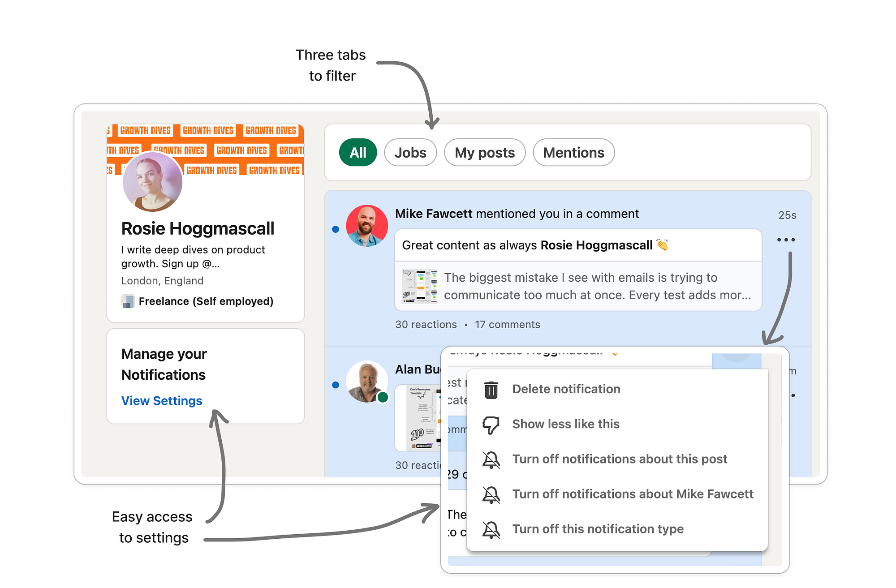Click the Freelance company logo icon

pos(128,301)
